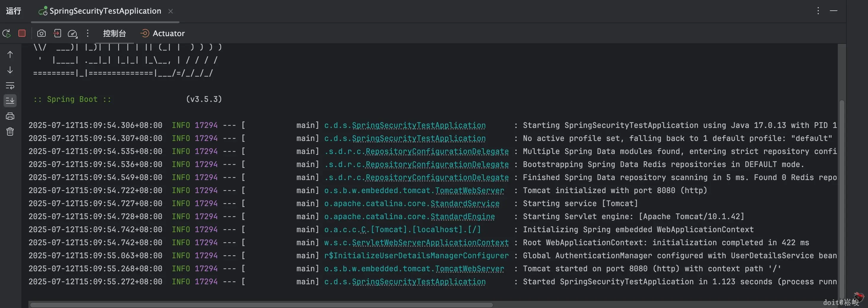
Task: Open the toolbar's more actions menu
Action: pos(88,33)
